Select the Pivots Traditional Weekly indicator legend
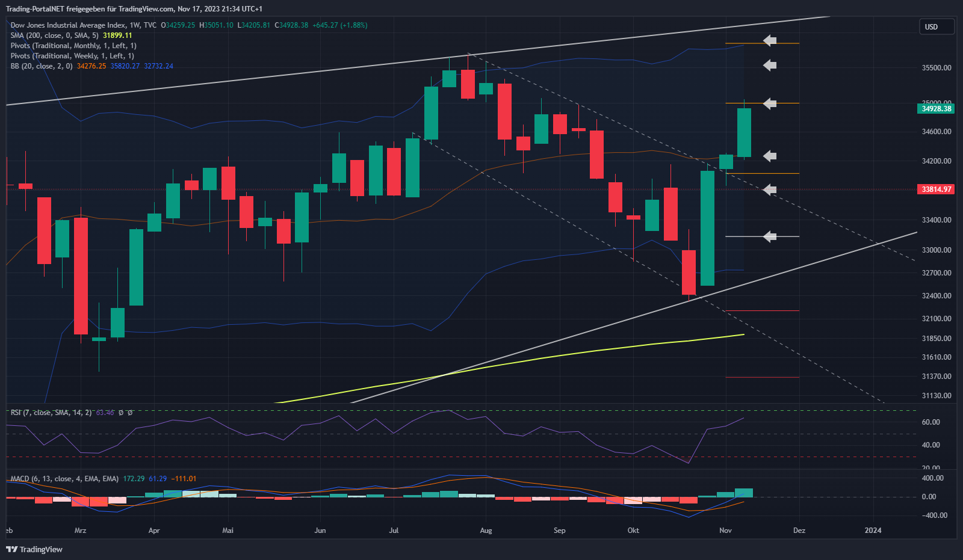The image size is (963, 560). (72, 56)
